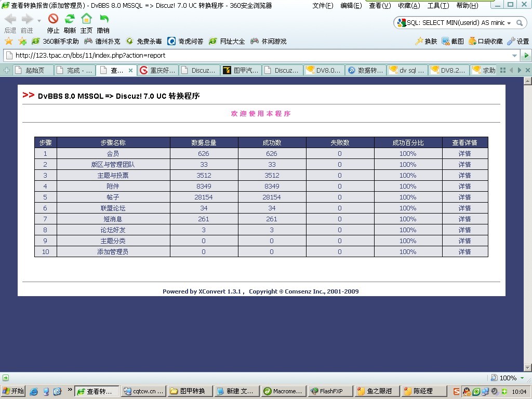Screen dimensions: 532x399
Task: View 详情 for the 版区与管理团队 row
Action: [464, 165]
